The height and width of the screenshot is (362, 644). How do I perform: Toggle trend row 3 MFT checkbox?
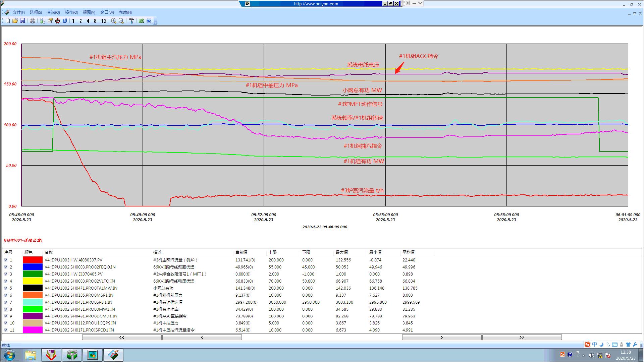point(6,274)
